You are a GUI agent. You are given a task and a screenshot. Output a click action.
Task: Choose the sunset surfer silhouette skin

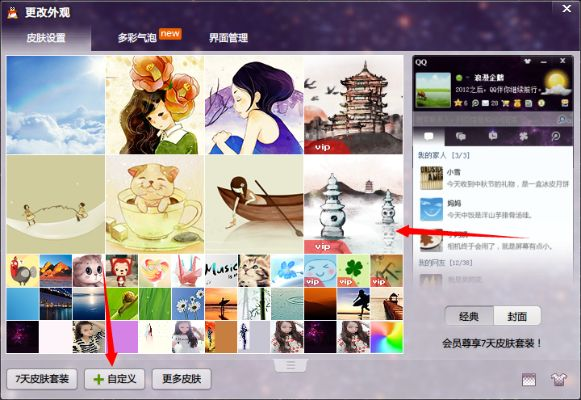point(221,304)
